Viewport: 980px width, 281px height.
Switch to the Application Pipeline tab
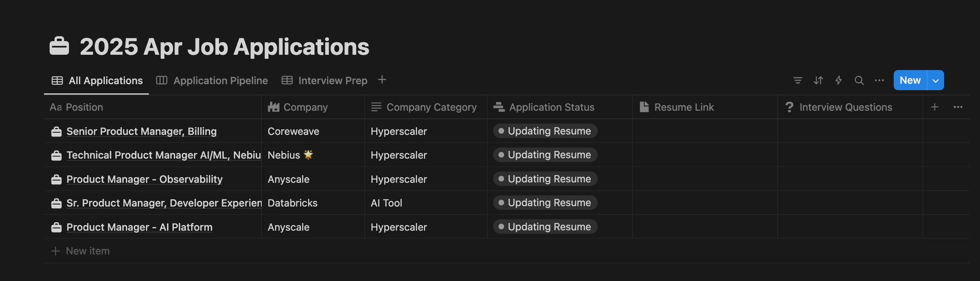coord(212,81)
